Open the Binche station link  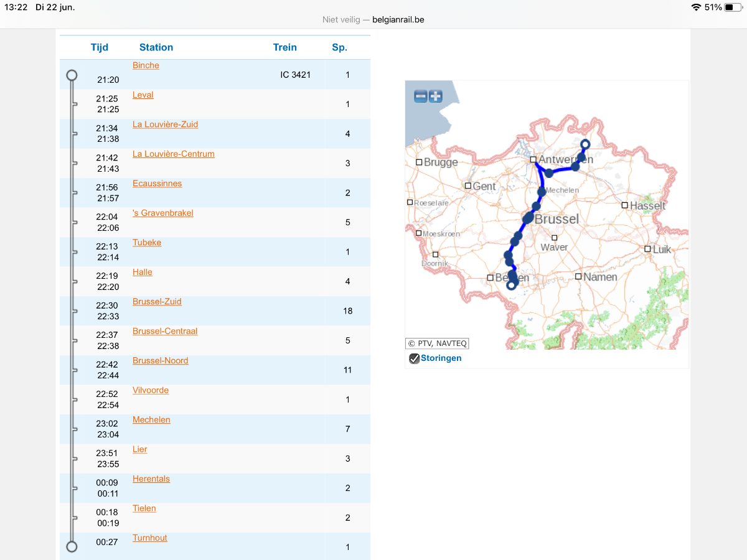pos(146,65)
